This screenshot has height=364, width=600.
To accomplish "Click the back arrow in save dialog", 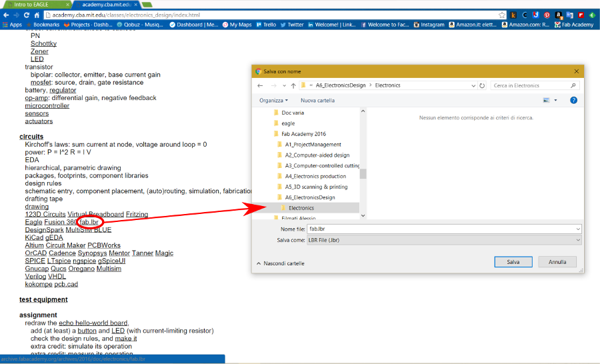I will (x=260, y=85).
